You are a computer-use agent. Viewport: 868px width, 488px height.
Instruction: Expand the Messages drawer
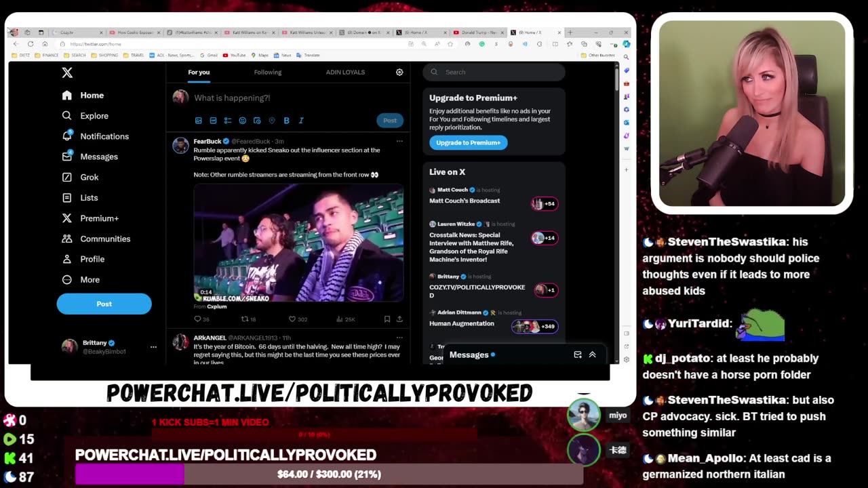pos(592,354)
